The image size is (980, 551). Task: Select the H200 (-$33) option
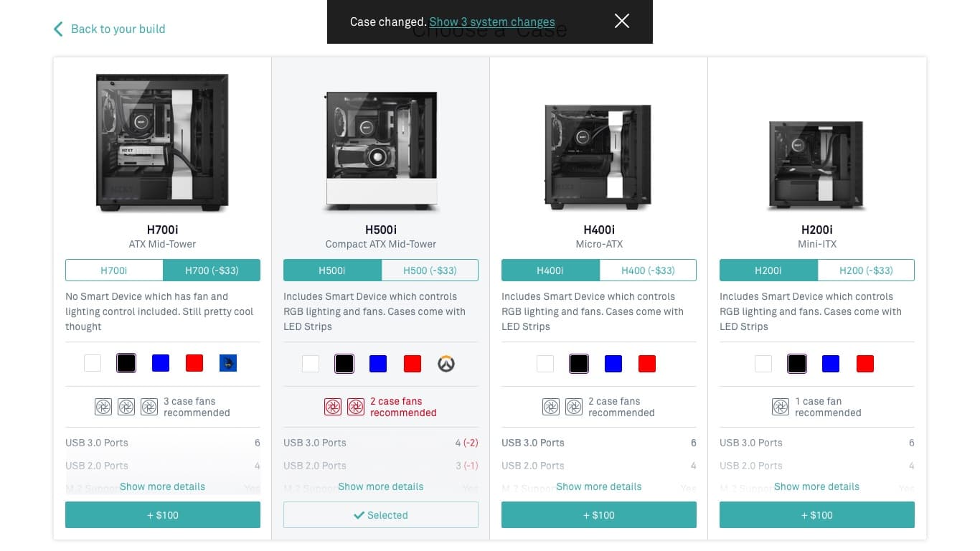[x=866, y=270]
